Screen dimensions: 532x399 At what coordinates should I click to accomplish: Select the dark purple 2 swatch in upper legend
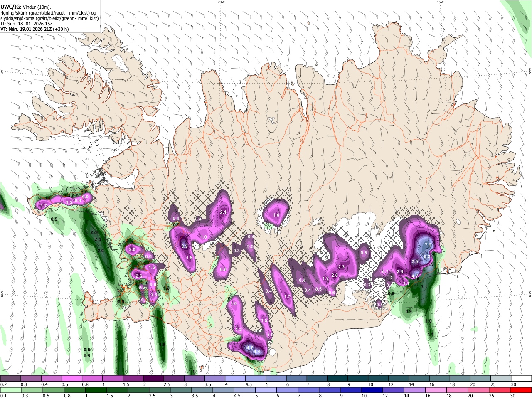click(x=153, y=379)
